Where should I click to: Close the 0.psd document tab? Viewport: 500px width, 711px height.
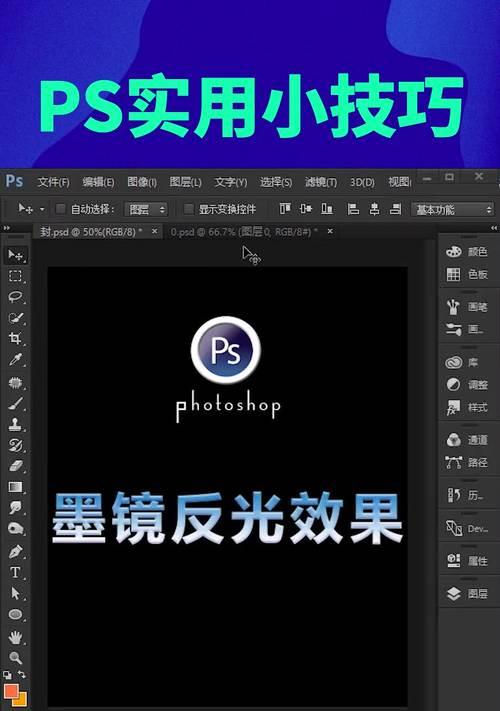(x=330, y=231)
